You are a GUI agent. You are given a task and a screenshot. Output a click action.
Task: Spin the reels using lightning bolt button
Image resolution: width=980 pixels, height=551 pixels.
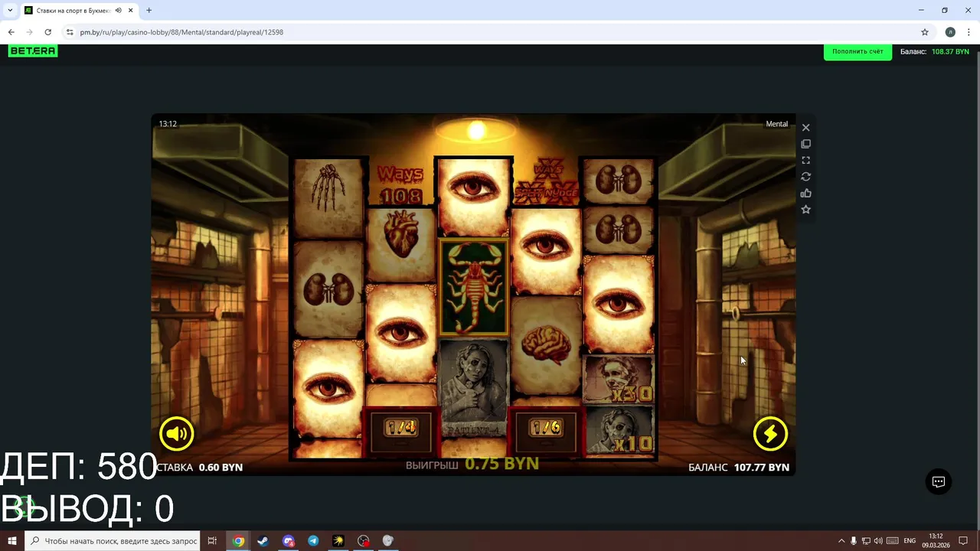770,434
